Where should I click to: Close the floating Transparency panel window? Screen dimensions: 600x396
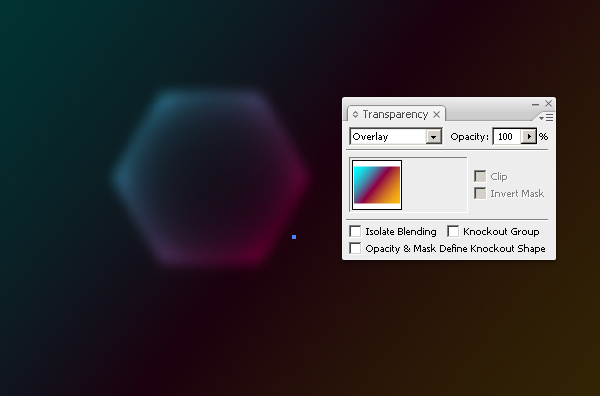coord(548,103)
